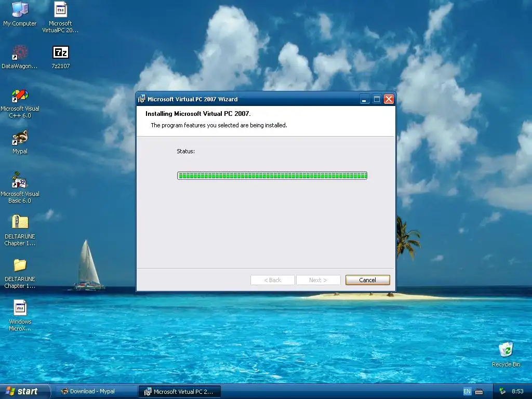Click the disabled Next button
Viewport: 532px width, 399px height.
318,280
